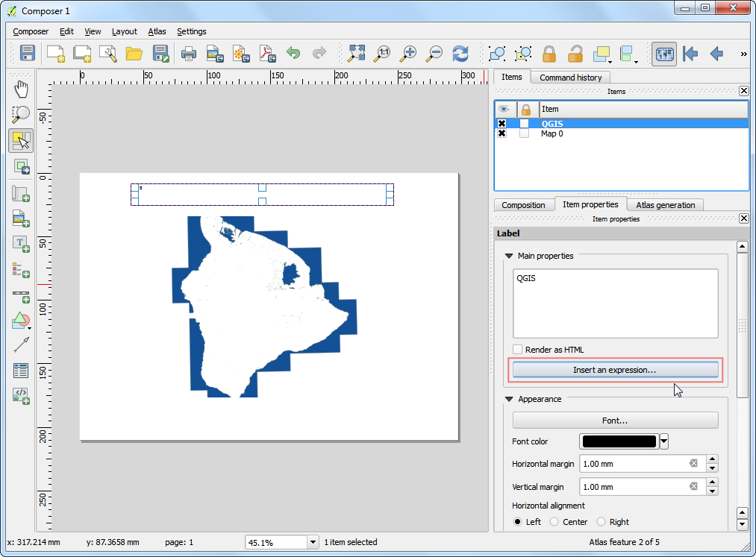Image resolution: width=756 pixels, height=557 pixels.
Task: Collapse the Main properties section
Action: [509, 256]
